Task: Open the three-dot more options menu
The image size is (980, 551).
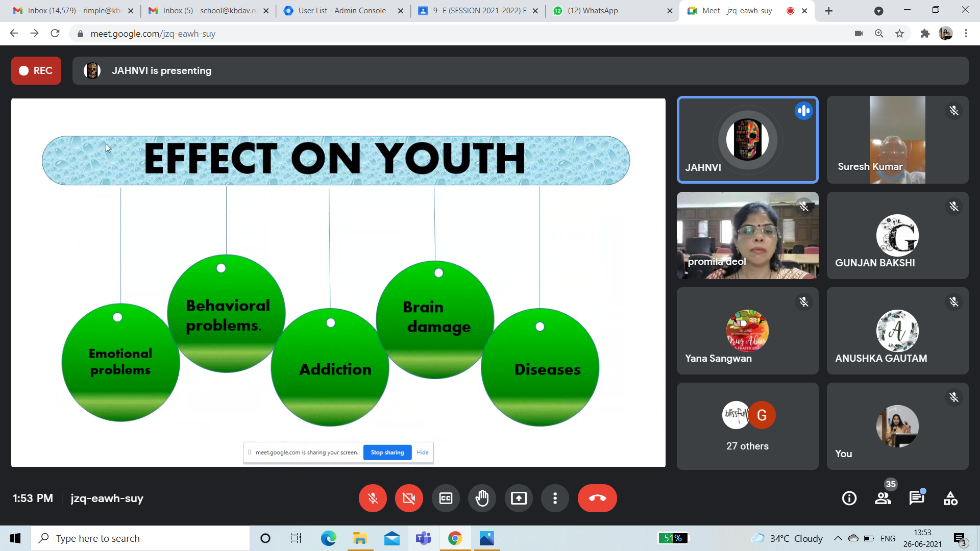Action: 555,498
